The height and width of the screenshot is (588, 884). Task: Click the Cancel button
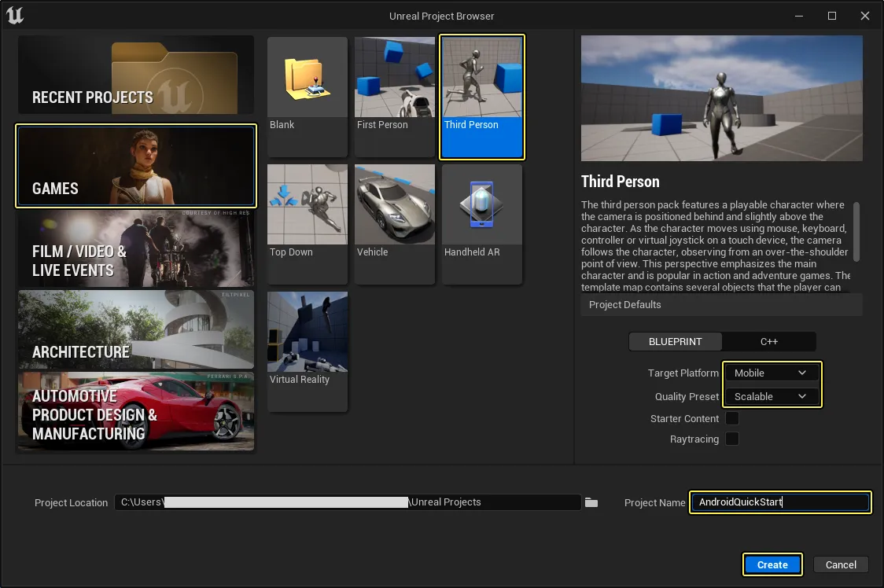pos(841,565)
